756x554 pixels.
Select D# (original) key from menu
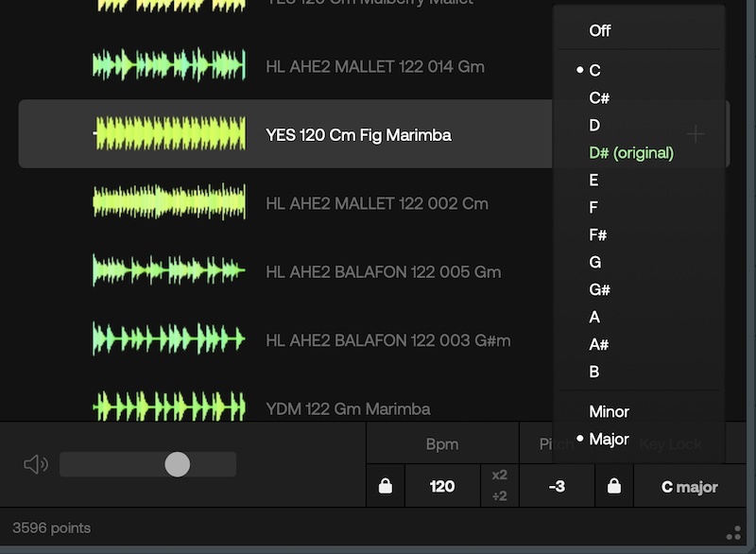[630, 152]
